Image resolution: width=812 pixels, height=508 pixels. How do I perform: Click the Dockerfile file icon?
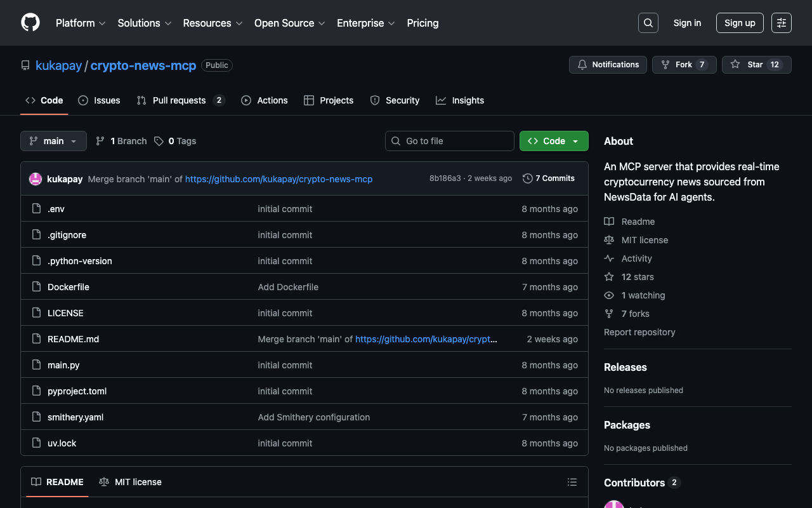coord(37,287)
